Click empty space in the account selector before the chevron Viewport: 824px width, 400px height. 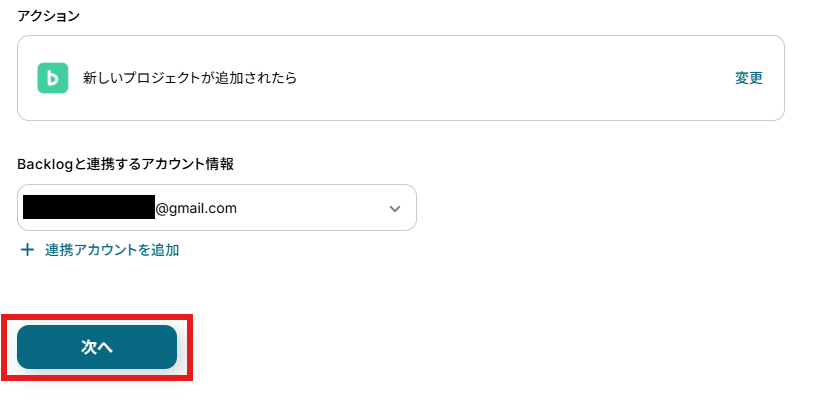coord(320,208)
